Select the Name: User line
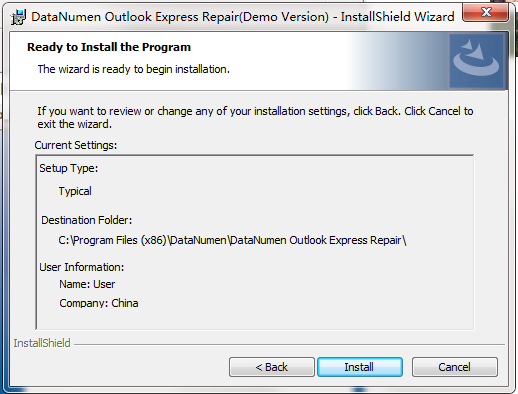Viewport: 518px width, 394px height. [87, 284]
